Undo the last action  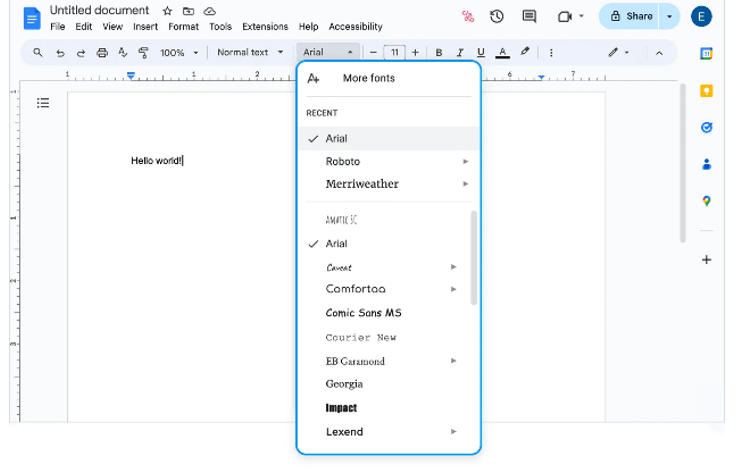pyautogui.click(x=60, y=53)
